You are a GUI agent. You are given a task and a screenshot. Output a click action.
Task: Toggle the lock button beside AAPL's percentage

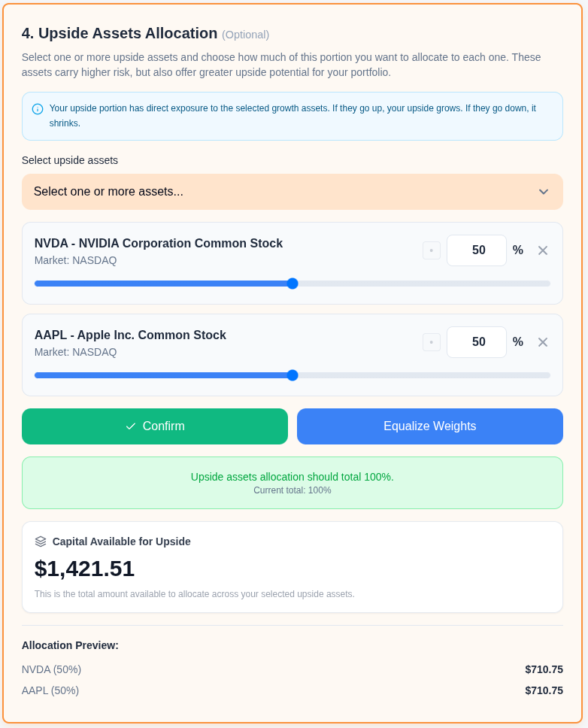tap(432, 342)
